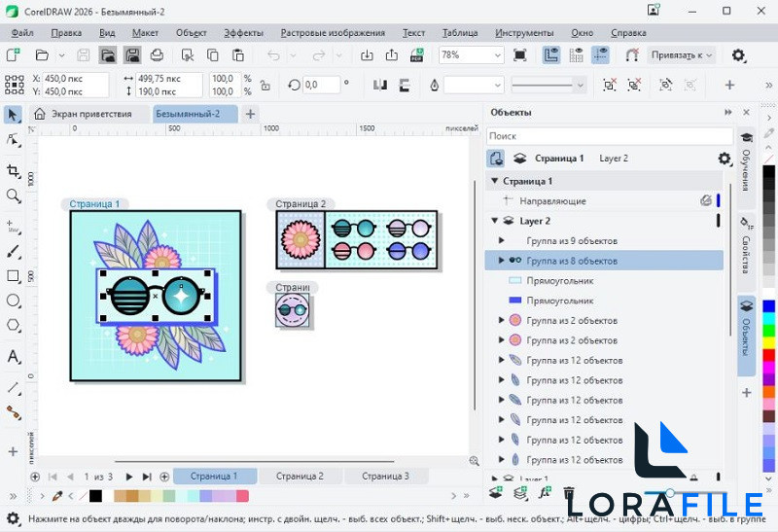This screenshot has height=532, width=778.
Task: Open the zoom level 78% dropdown
Action: point(497,55)
